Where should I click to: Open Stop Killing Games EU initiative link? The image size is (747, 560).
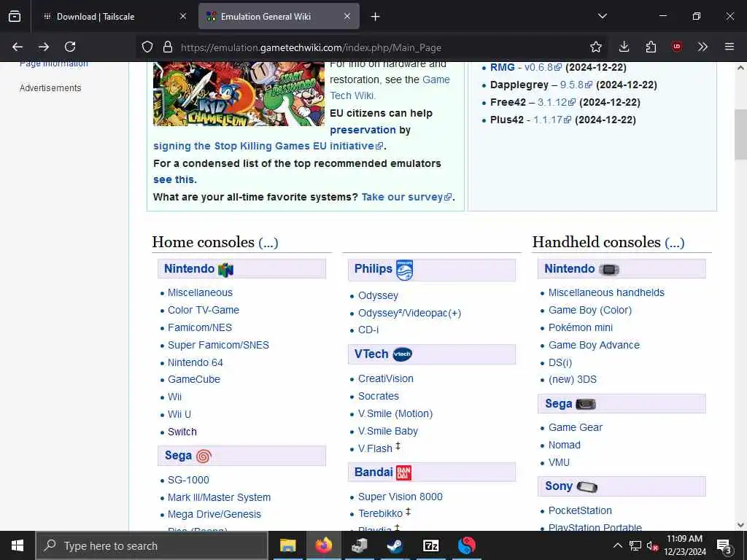click(x=268, y=146)
